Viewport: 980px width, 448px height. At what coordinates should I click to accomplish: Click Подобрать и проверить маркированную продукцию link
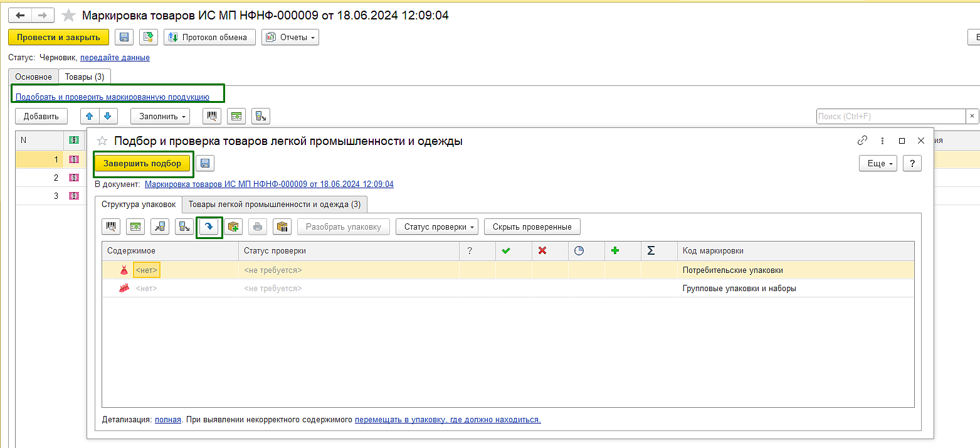(x=112, y=97)
